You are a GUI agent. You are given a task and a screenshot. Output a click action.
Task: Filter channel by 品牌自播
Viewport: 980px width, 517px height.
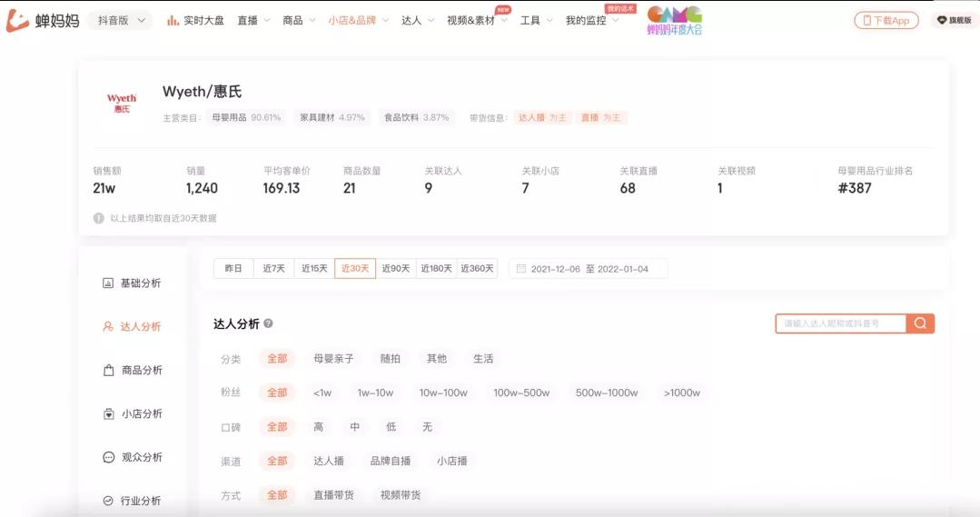point(390,461)
